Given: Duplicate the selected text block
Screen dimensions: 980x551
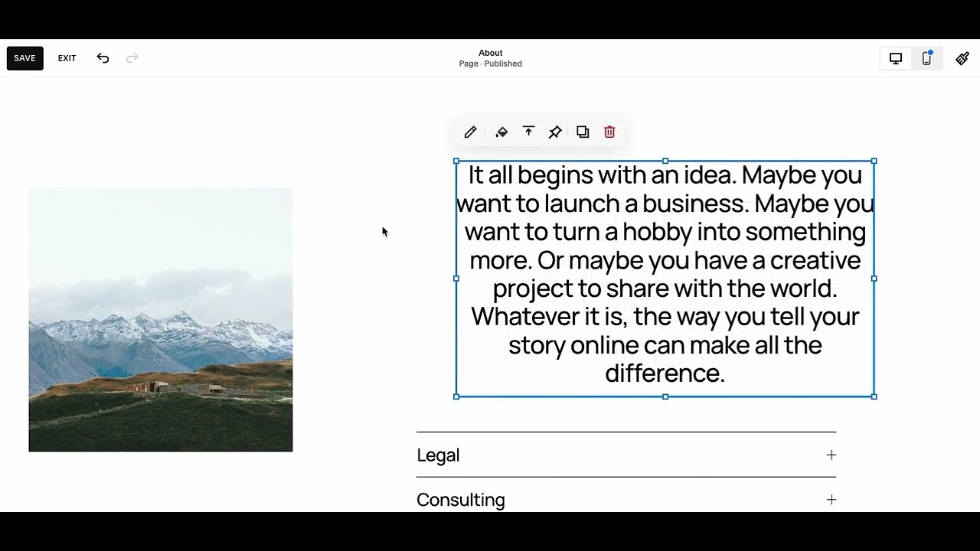Looking at the screenshot, I should (x=583, y=132).
